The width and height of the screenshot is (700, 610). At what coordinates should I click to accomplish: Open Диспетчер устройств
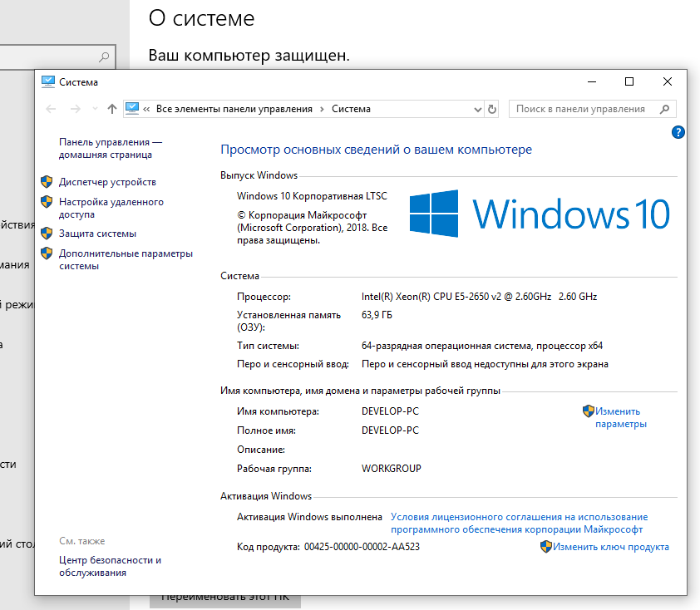(107, 182)
